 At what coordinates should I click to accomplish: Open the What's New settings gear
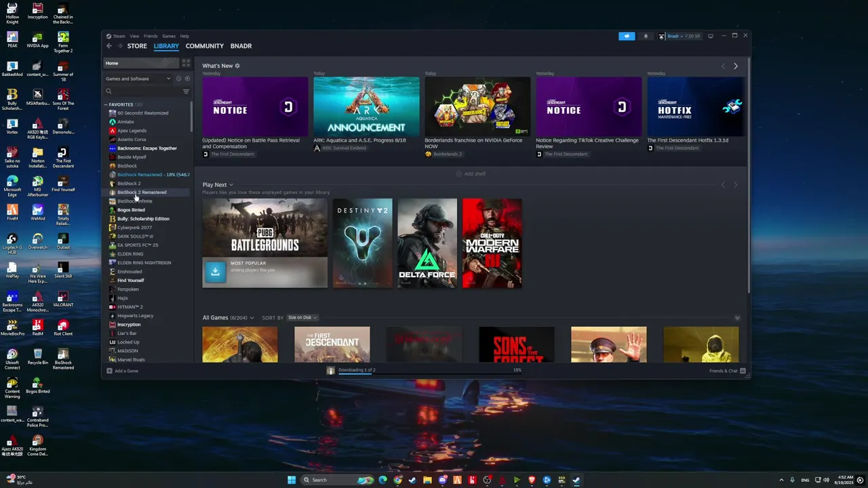tap(237, 66)
